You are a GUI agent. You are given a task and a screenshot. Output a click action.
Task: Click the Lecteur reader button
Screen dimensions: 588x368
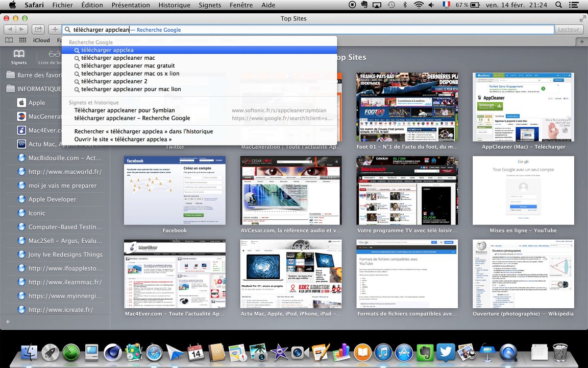[569, 29]
